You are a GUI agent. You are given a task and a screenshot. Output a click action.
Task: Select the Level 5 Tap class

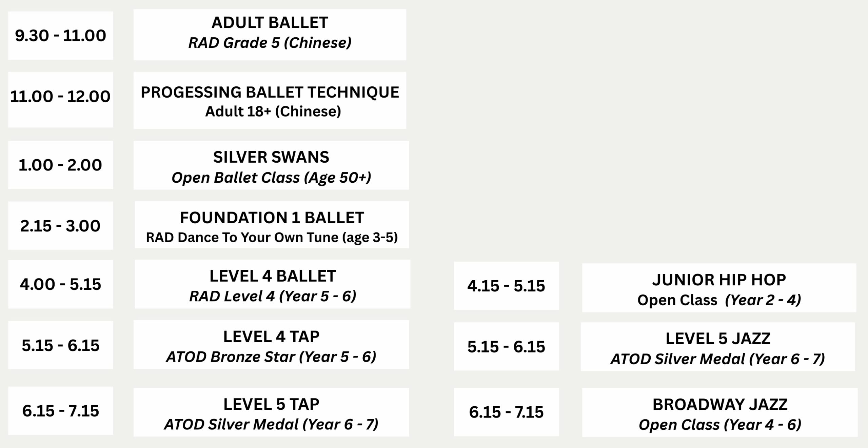point(271,412)
